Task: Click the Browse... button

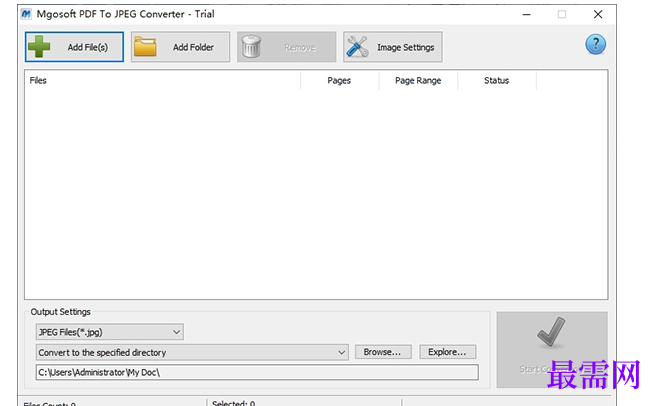Action: pos(383,352)
